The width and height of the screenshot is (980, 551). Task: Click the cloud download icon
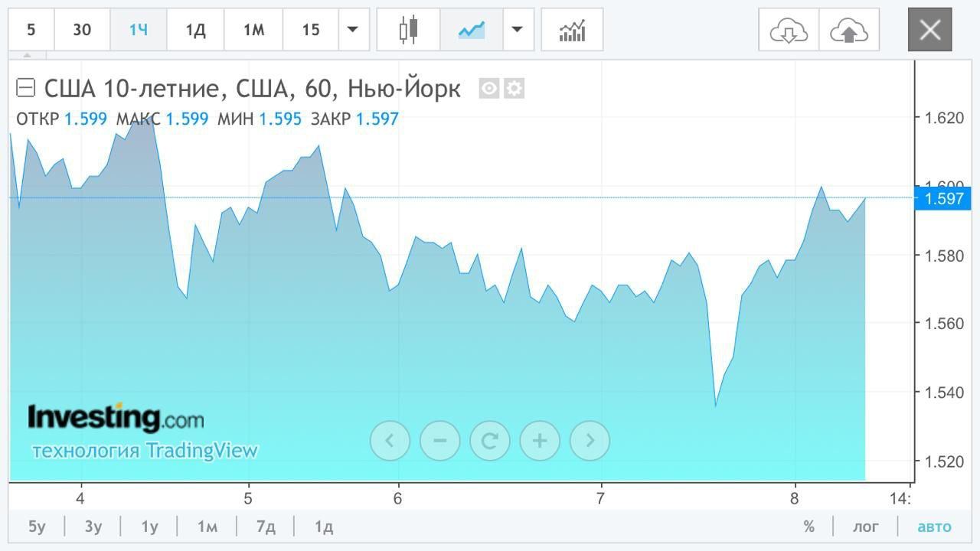coord(789,31)
